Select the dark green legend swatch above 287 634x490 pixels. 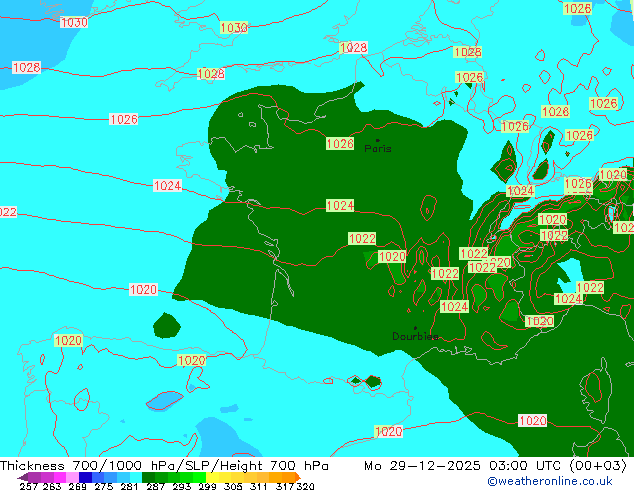pyautogui.click(x=149, y=477)
